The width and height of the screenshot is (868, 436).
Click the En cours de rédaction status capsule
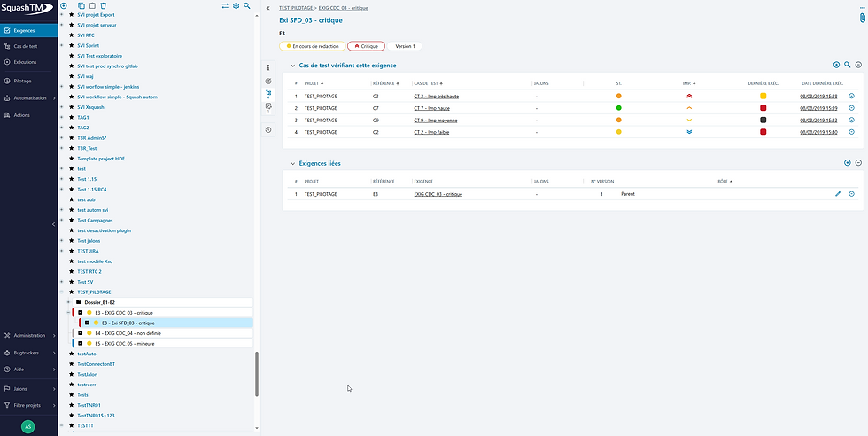312,46
